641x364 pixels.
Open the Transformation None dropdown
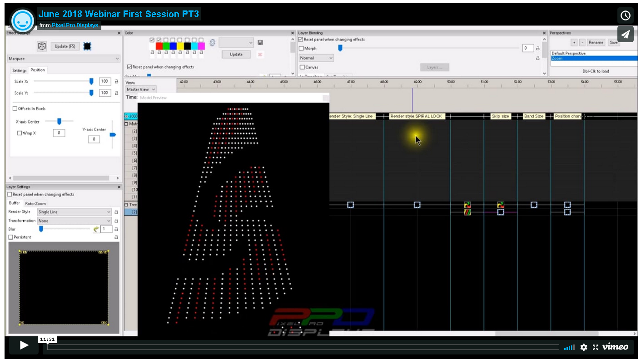[x=75, y=221]
